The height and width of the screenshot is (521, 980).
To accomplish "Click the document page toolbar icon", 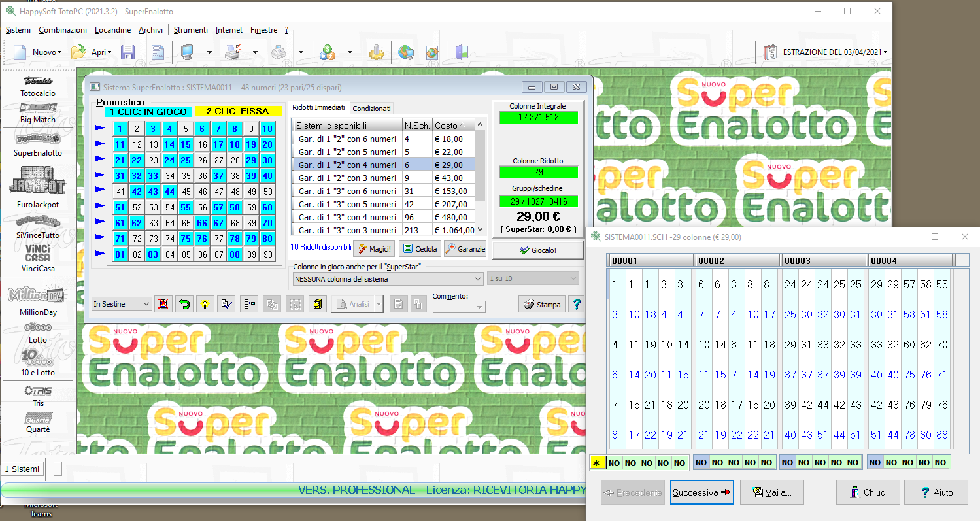I will [158, 52].
